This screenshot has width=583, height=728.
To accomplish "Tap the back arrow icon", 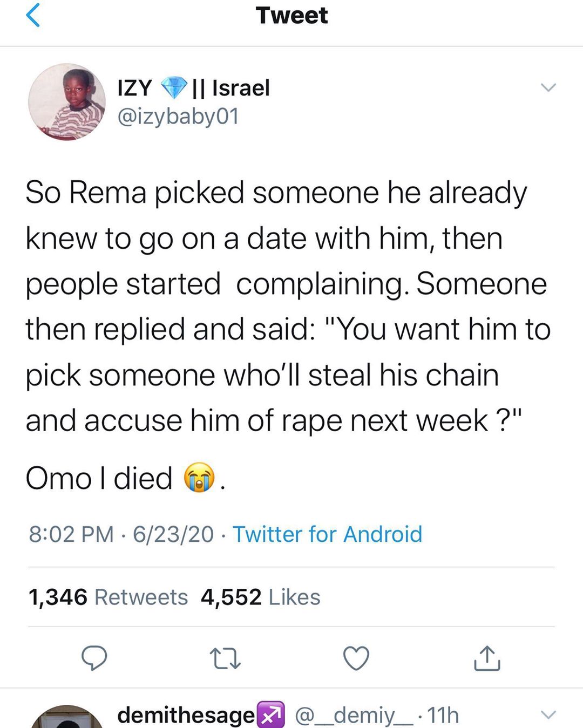I will click(33, 15).
